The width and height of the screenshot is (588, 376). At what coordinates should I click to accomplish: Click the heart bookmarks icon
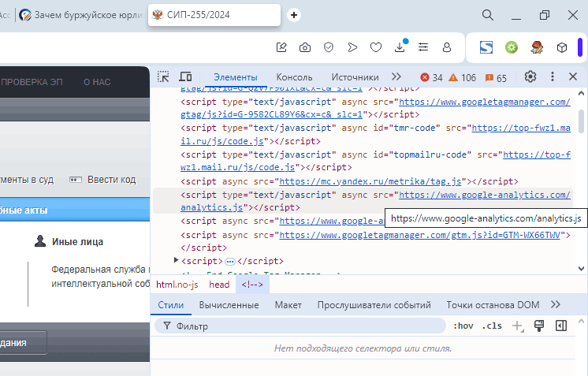pos(376,47)
